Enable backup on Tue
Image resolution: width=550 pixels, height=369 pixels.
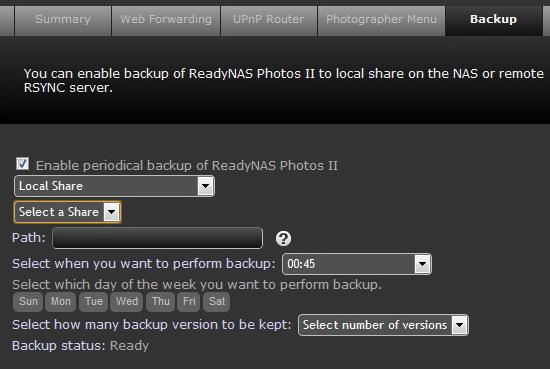94,302
